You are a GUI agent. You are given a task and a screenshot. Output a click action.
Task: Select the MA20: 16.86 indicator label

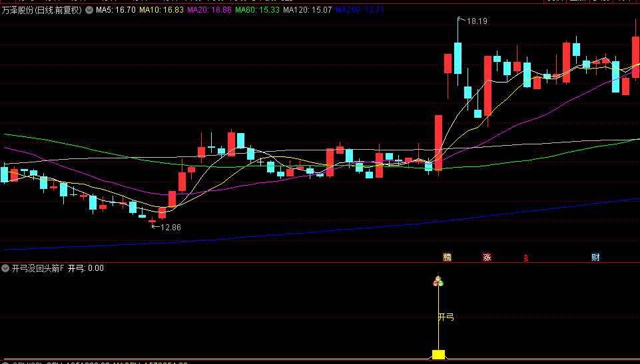tap(209, 10)
